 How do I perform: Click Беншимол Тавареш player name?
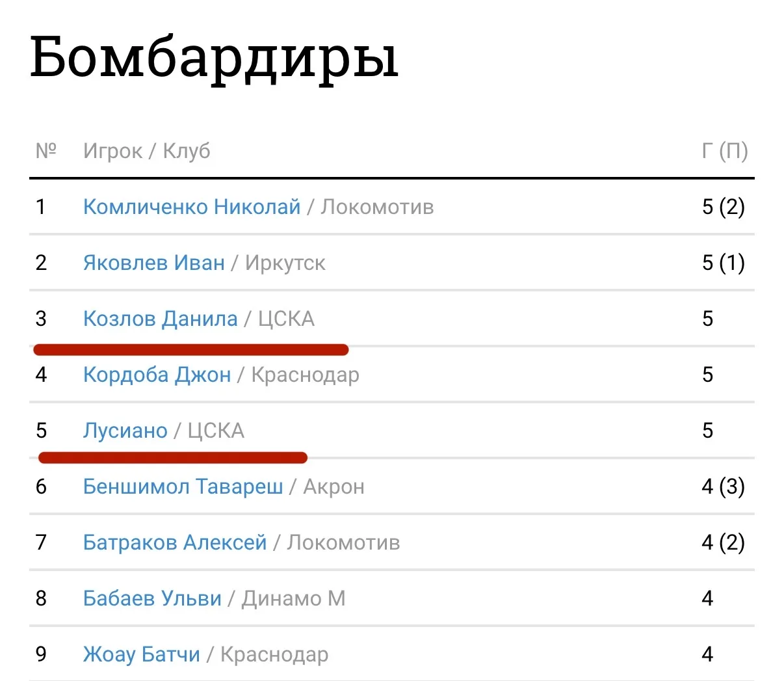(183, 487)
